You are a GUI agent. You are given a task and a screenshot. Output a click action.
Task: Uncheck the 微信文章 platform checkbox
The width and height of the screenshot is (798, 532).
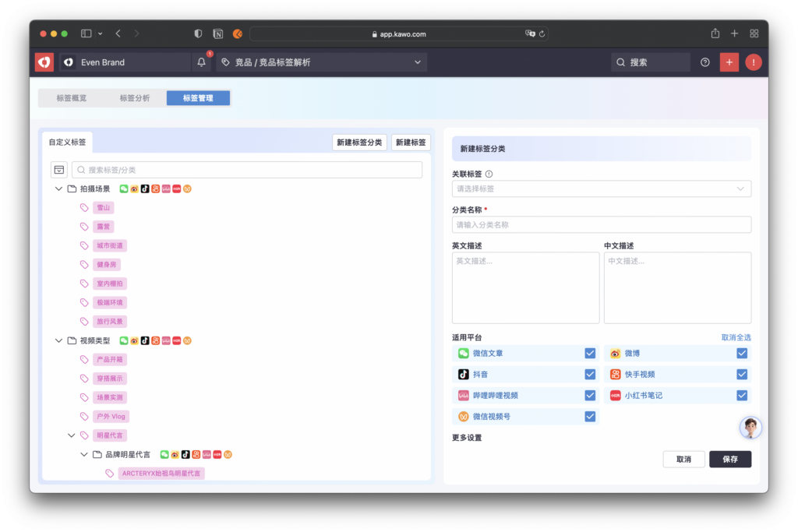click(x=590, y=354)
